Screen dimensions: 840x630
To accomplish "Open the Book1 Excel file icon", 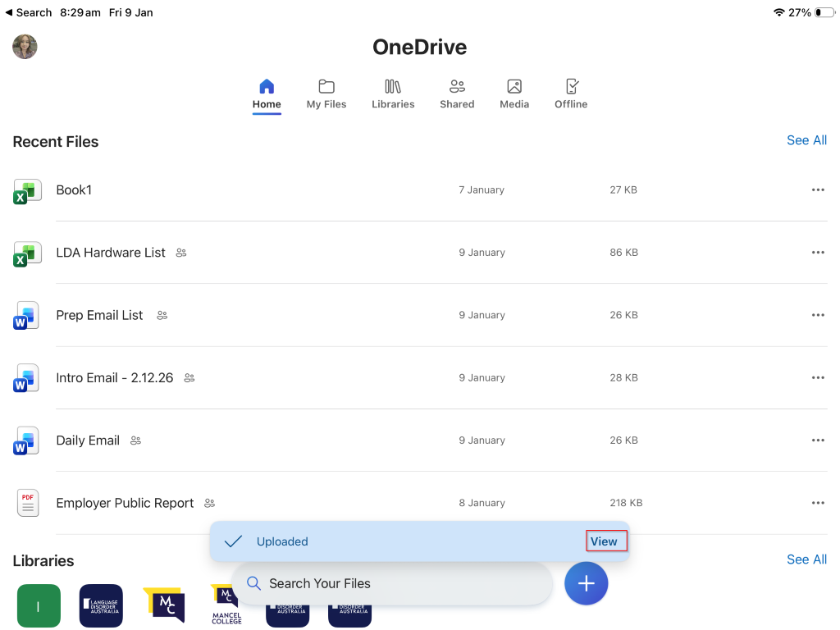I will pyautogui.click(x=27, y=191).
